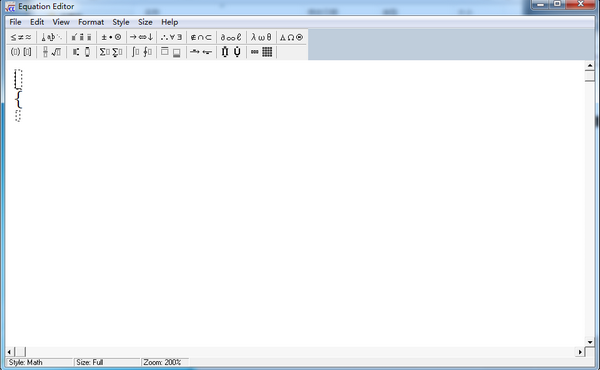600x370 pixels.
Task: Open the set theory symbols palette (∉∩⊂)
Action: [x=201, y=37]
